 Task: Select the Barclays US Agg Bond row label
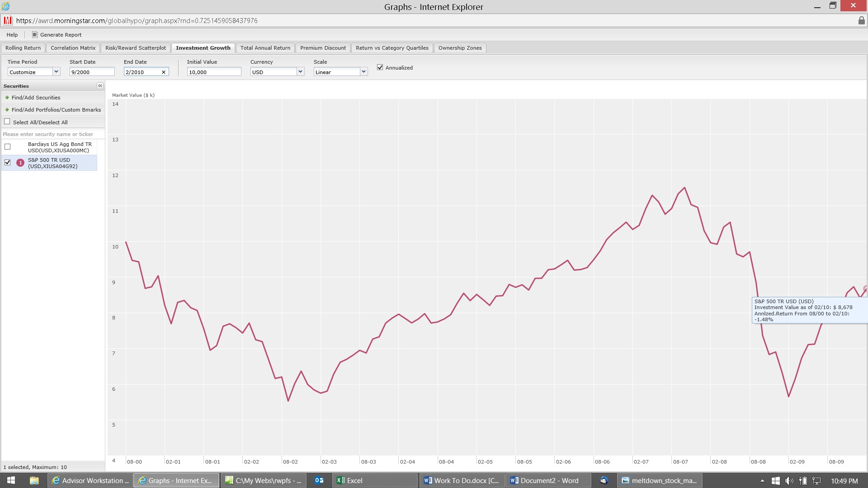point(60,147)
